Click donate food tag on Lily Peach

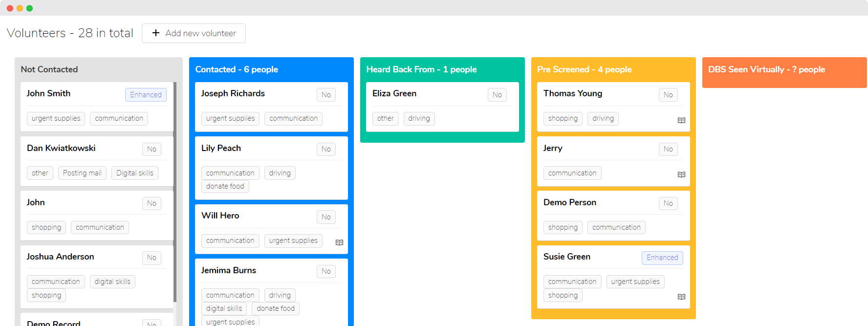[x=225, y=186]
